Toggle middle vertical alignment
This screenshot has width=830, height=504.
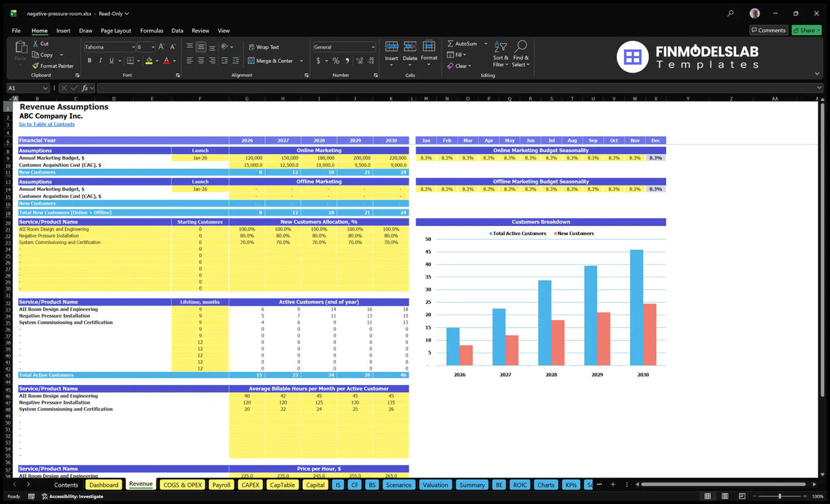point(201,47)
